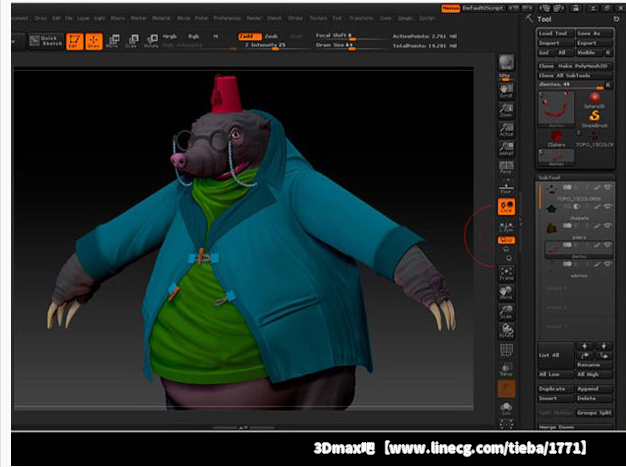Enable Zsub sculpt mode
The height and width of the screenshot is (467, 626).
click(x=271, y=36)
